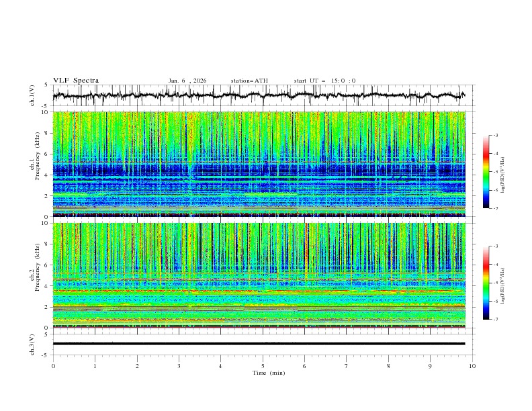The height and width of the screenshot is (411, 532).
Task: Click time-axis tick label "5"
Action: pos(263,366)
